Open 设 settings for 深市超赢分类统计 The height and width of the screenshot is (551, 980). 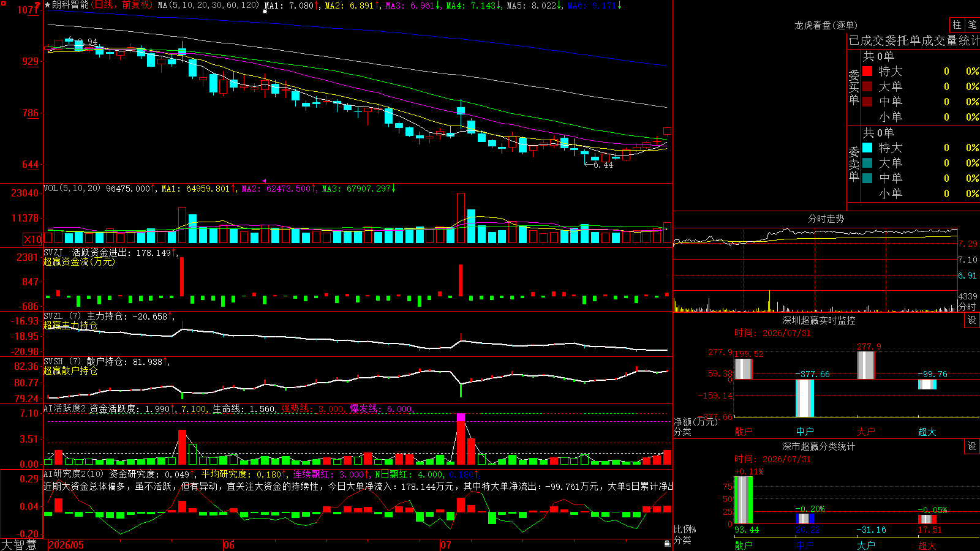972,446
